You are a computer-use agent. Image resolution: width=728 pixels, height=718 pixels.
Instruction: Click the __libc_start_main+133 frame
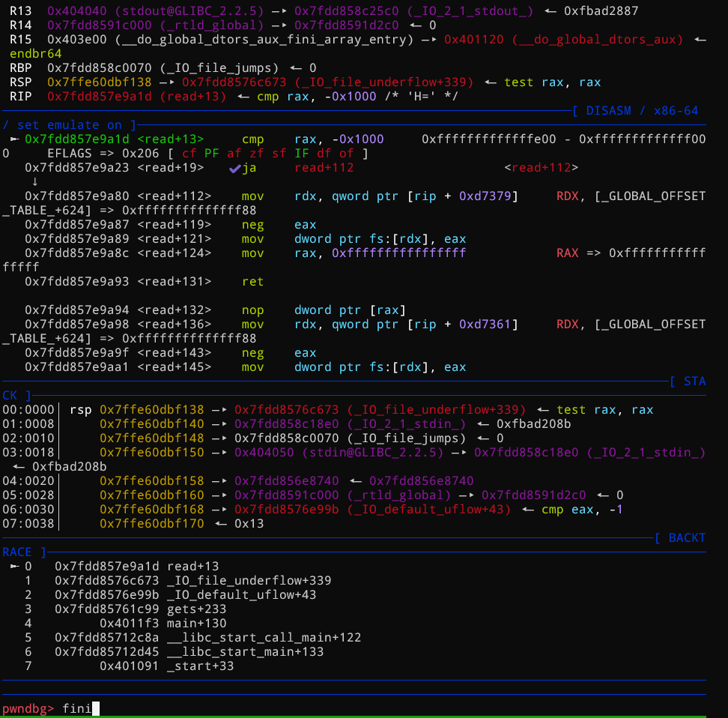click(x=189, y=652)
